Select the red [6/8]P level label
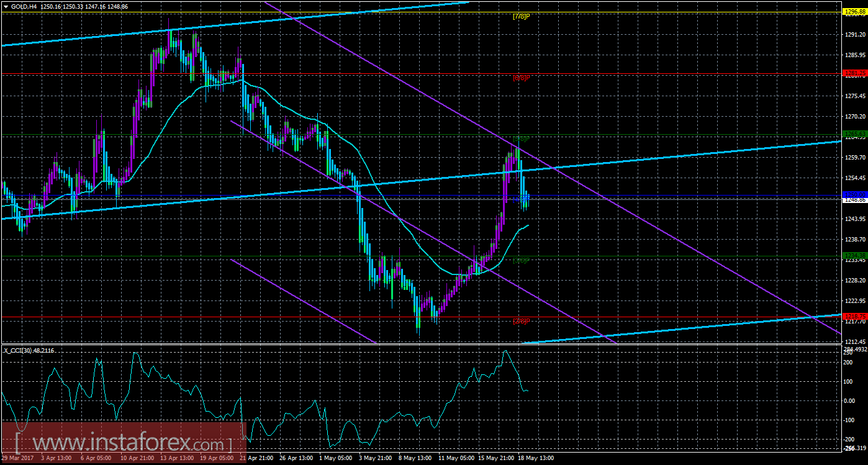Screen dimensions: 868x465 coord(522,78)
